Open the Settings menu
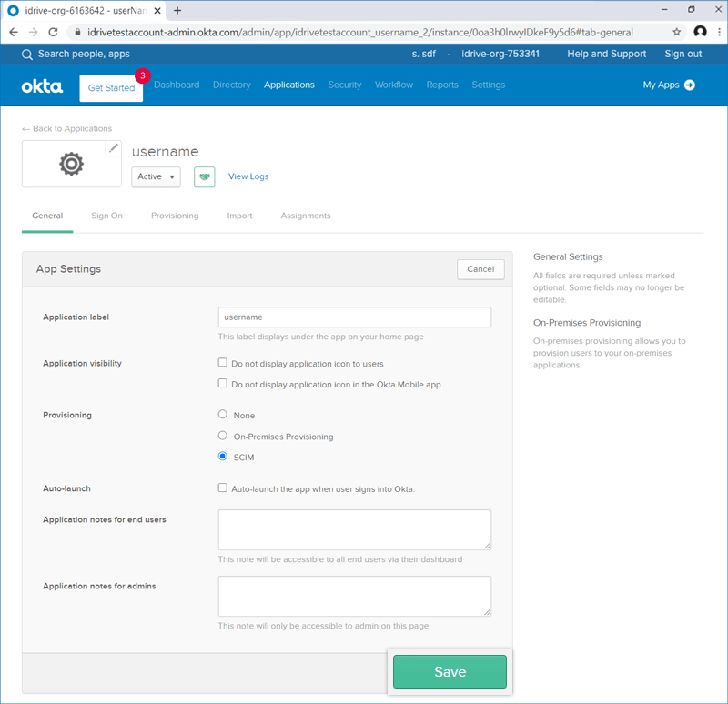This screenshot has height=704, width=728. pos(489,85)
